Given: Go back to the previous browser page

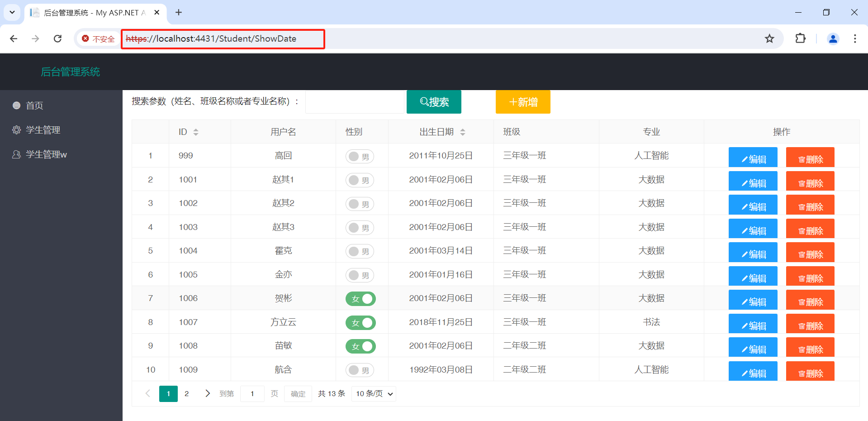Looking at the screenshot, I should pos(14,38).
